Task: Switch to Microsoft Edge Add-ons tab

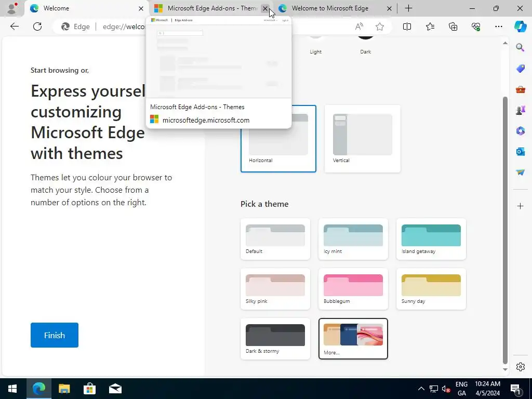Action: tap(210, 8)
